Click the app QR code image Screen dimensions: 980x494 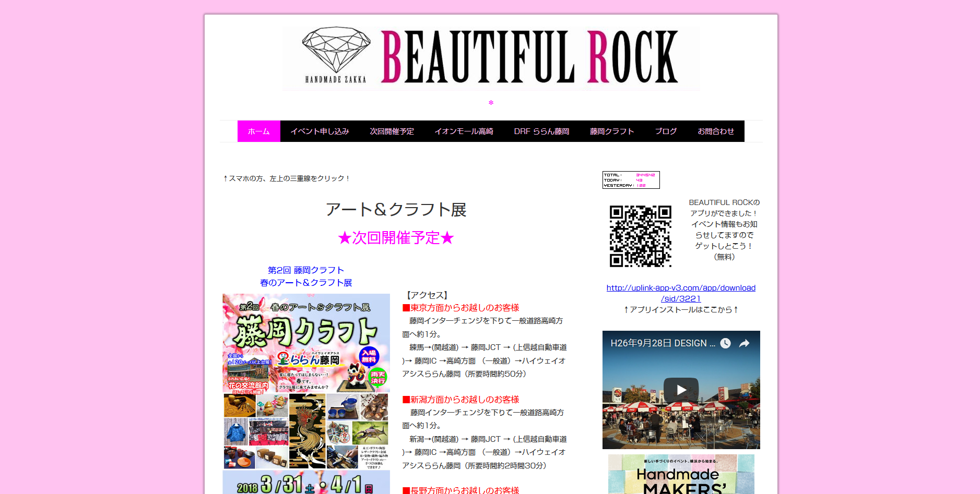pos(641,236)
